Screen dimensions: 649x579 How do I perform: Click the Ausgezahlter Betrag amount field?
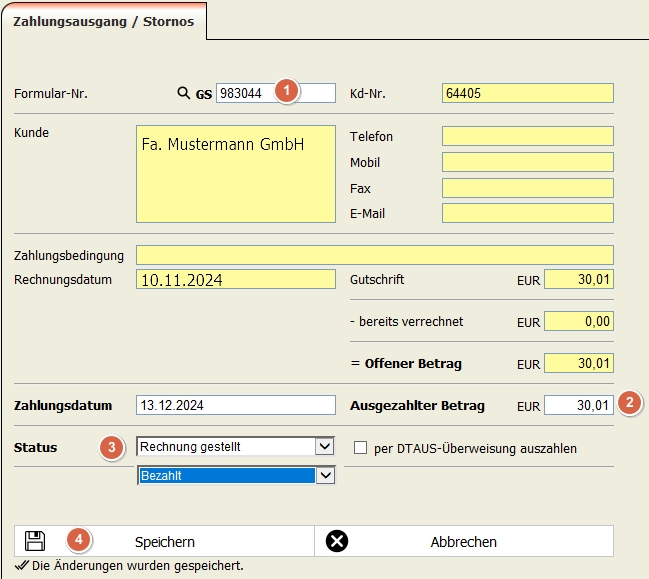(x=579, y=405)
